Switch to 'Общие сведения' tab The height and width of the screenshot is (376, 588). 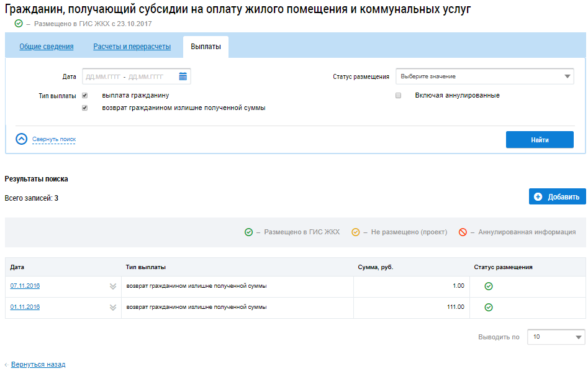tap(47, 47)
